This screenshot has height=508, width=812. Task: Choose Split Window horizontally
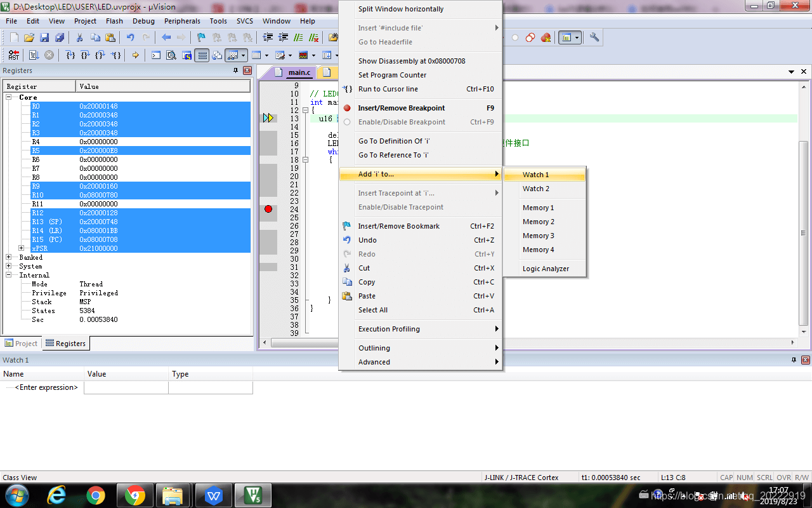click(x=420, y=9)
